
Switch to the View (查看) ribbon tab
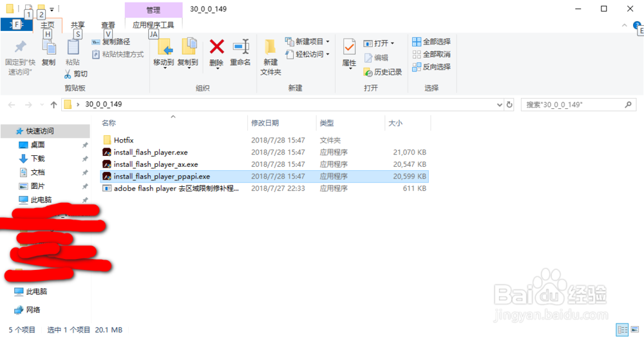(x=108, y=25)
